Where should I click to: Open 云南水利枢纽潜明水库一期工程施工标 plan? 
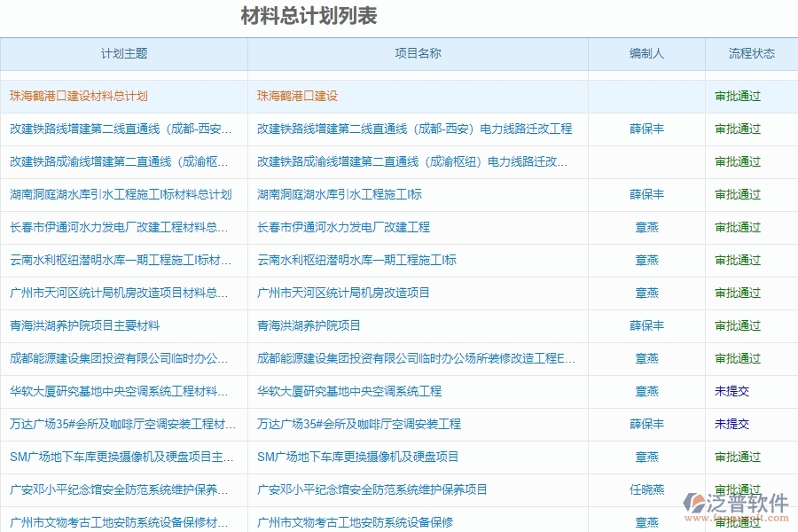pos(120,260)
